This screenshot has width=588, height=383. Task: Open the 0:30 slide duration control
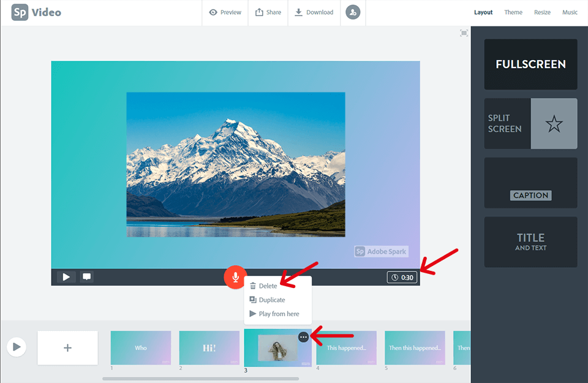(402, 277)
